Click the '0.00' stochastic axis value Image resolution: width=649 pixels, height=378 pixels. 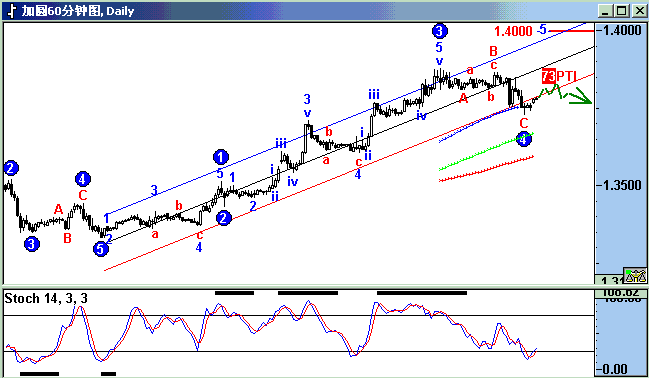(615, 369)
